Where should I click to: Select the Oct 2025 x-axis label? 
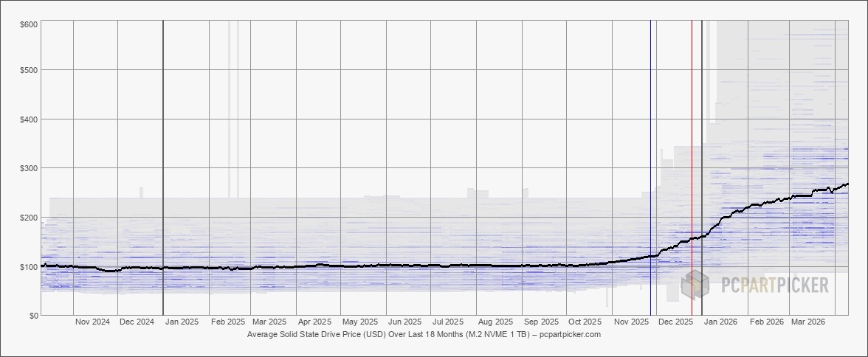point(585,322)
